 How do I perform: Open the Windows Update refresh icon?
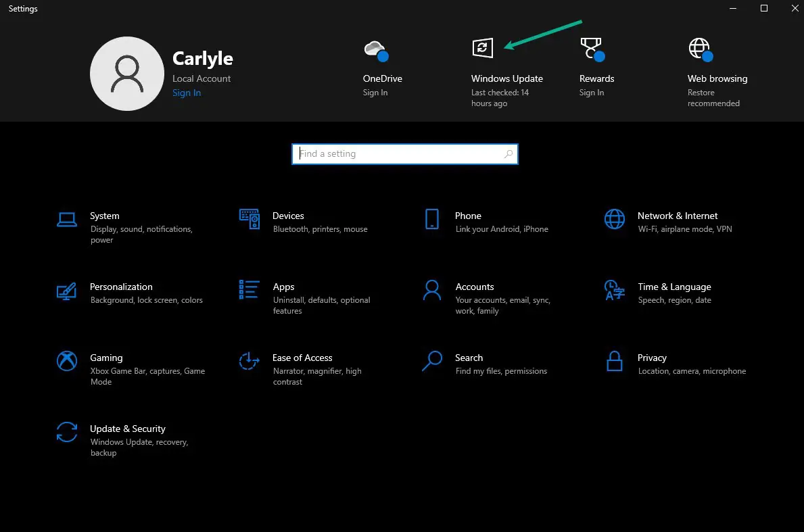pos(483,48)
